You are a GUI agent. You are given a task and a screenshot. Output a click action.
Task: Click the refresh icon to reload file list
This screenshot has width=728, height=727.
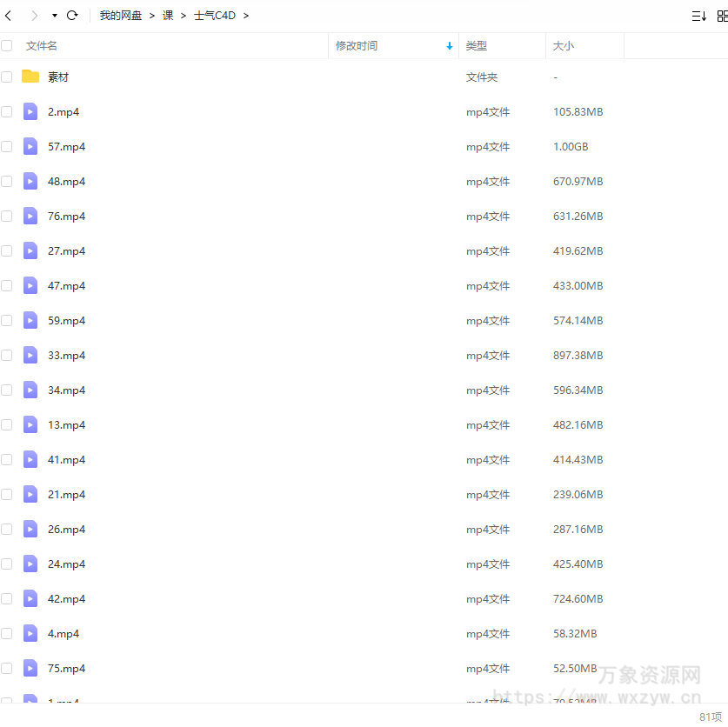tap(72, 15)
